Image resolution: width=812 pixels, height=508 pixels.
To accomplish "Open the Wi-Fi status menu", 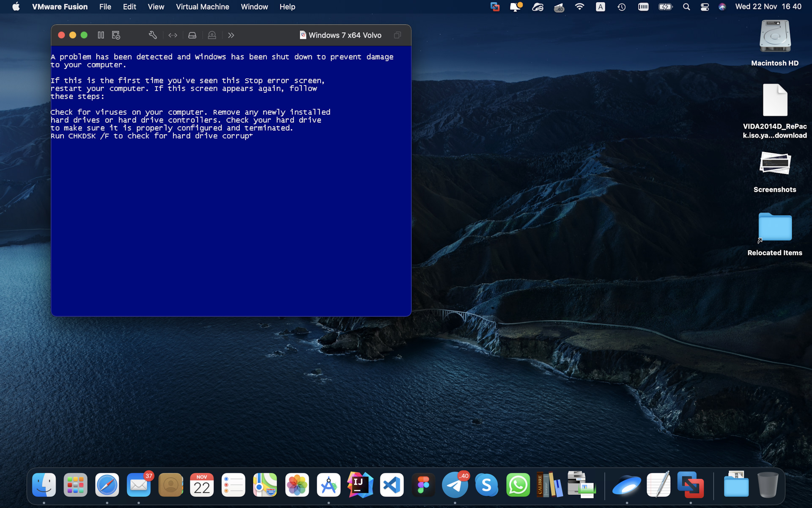I will point(579,7).
